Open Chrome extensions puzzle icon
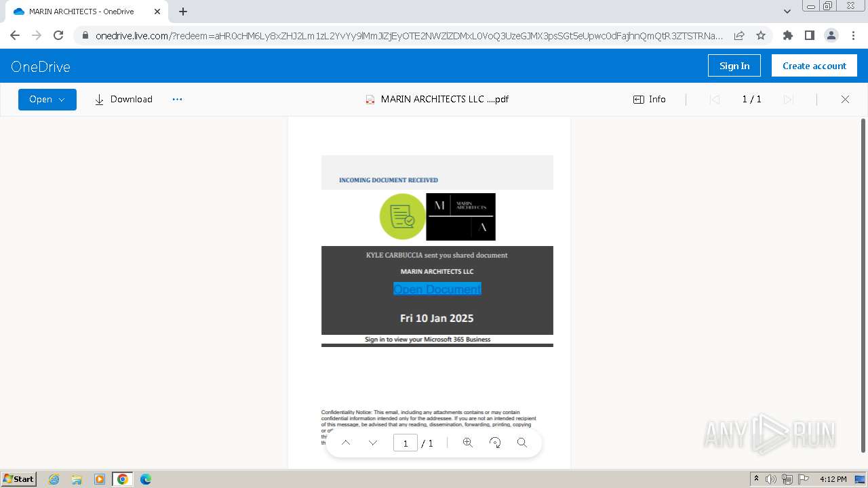 coord(788,35)
